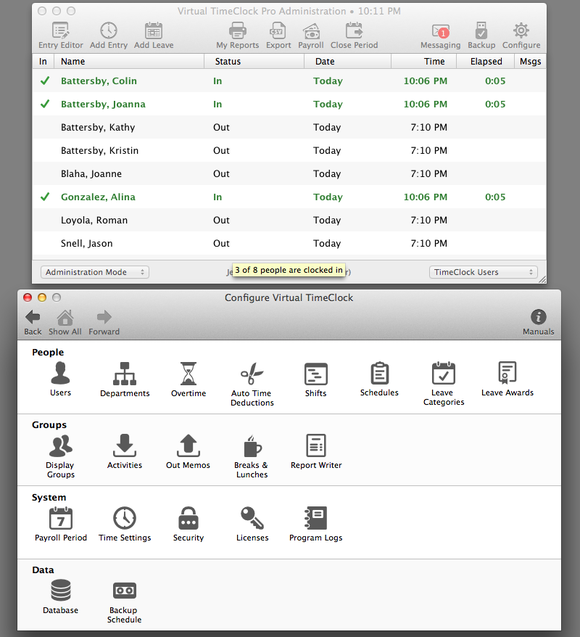Open Auto Time Deductions scissors icon

coord(252,373)
